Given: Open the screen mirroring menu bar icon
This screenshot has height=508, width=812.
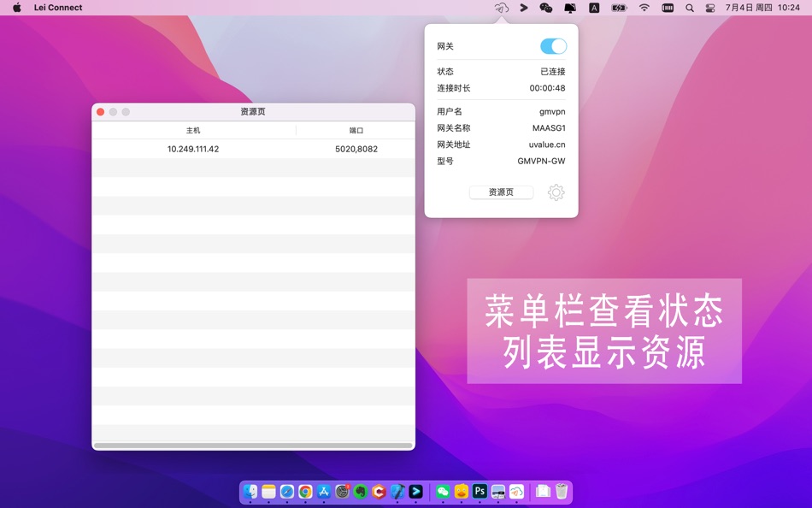Looking at the screenshot, I should pos(568,7).
